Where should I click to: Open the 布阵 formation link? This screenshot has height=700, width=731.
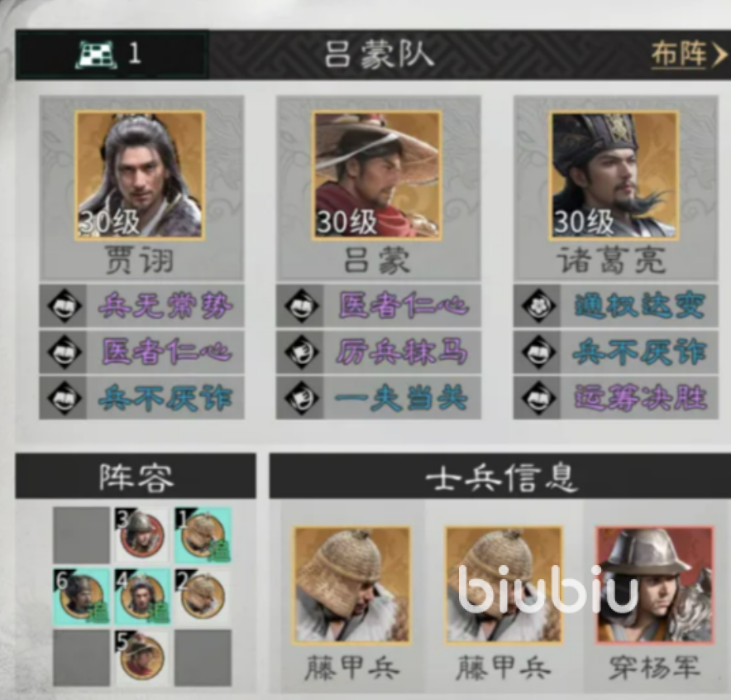(689, 55)
